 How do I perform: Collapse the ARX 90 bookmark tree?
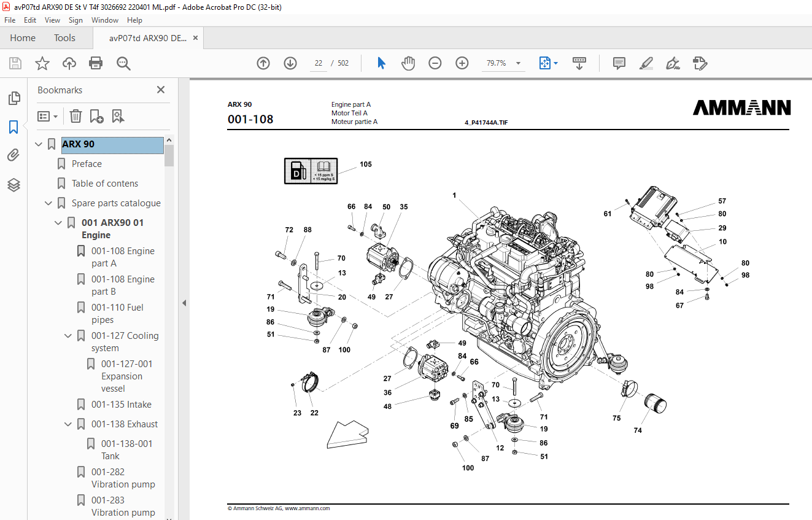(39, 144)
